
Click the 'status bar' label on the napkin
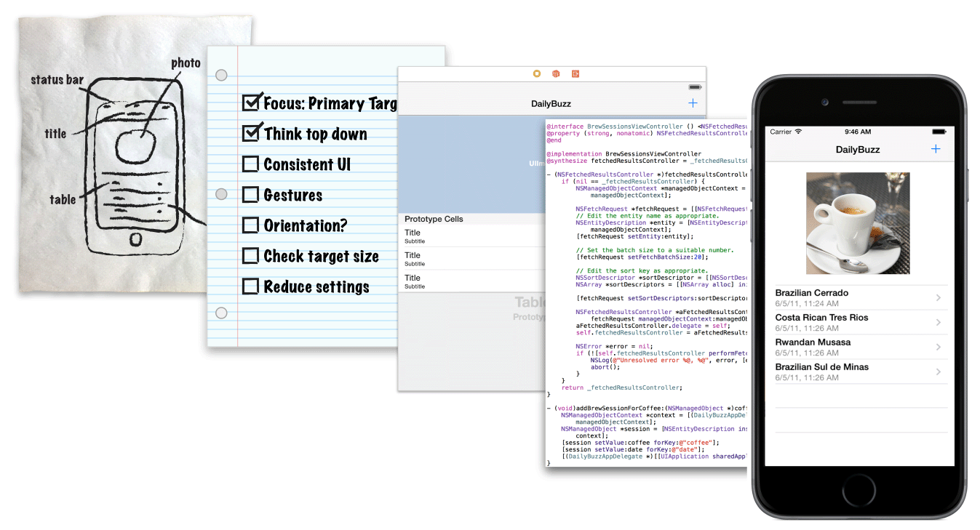click(x=57, y=79)
